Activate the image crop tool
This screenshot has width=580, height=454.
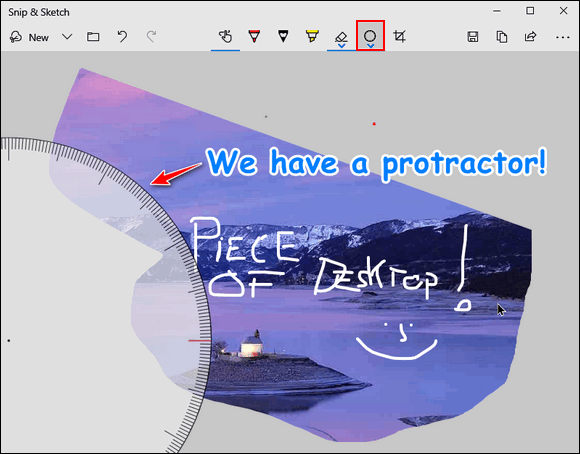click(x=399, y=36)
